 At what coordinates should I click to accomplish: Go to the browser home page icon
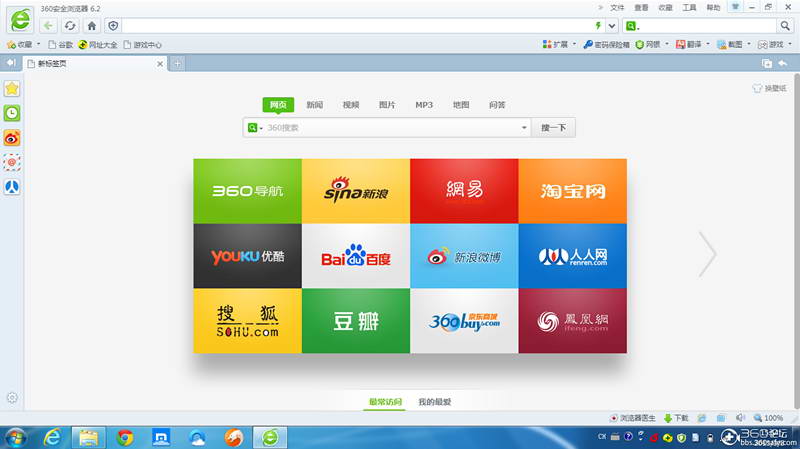coord(92,26)
